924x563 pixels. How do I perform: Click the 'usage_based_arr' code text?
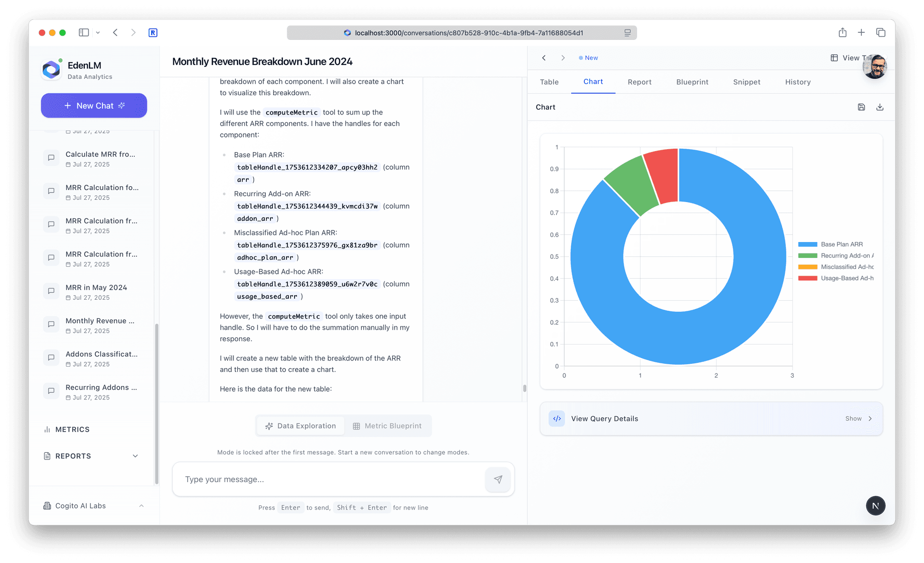(x=267, y=296)
